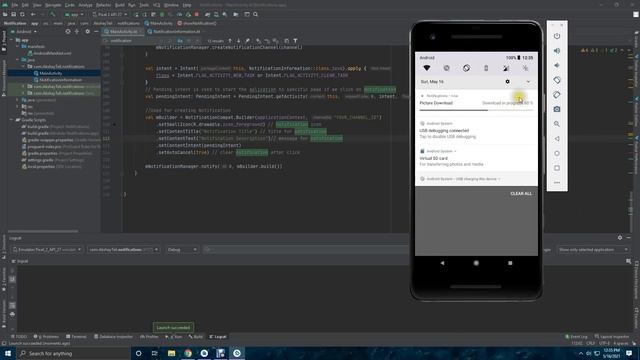Open the Pixel 2 API 27 device dropdown in the toolbar
Screen dimensions: 640x360
point(110,14)
